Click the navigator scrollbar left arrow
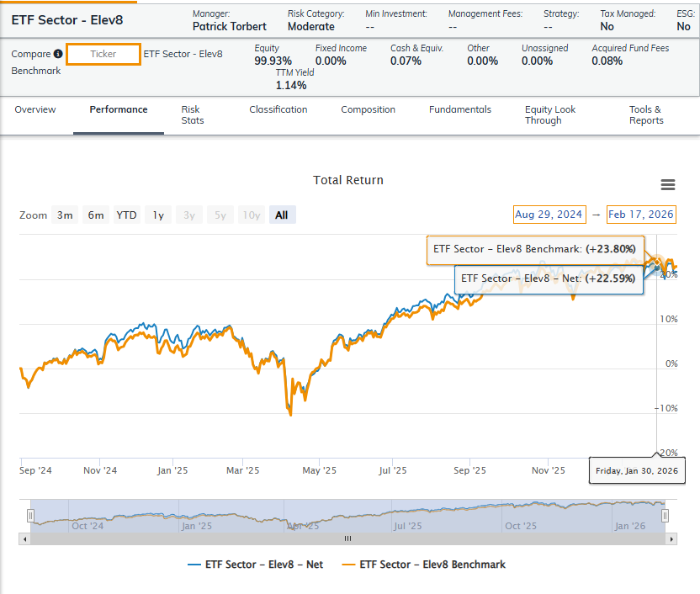Image resolution: width=700 pixels, height=594 pixels. (x=24, y=538)
